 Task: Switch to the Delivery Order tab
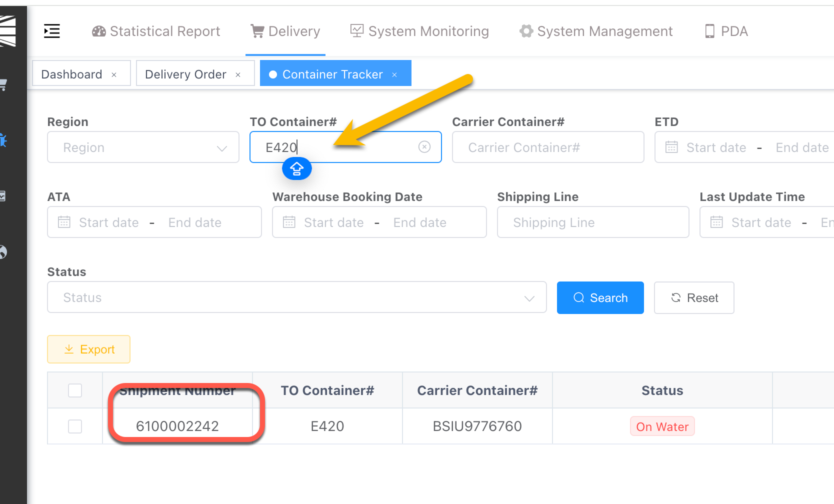point(185,73)
